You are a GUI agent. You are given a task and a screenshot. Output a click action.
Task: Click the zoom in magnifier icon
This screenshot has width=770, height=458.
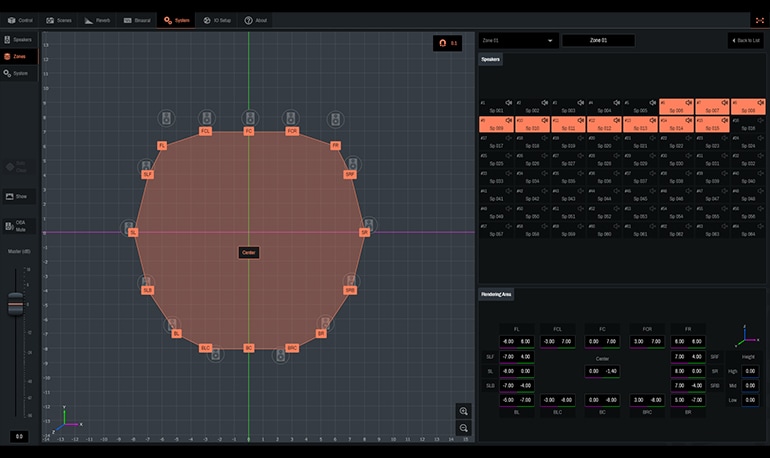pyautogui.click(x=463, y=411)
